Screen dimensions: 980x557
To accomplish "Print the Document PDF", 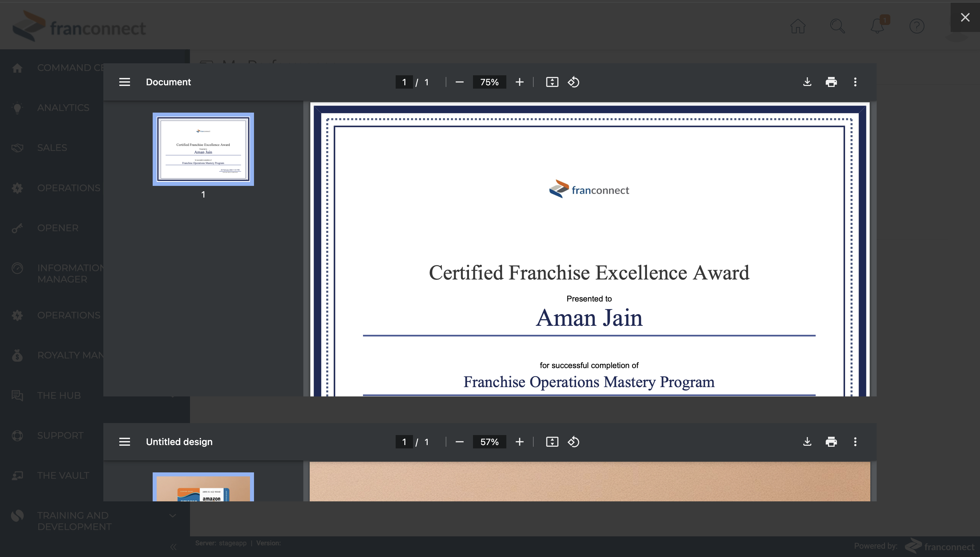I will click(831, 82).
